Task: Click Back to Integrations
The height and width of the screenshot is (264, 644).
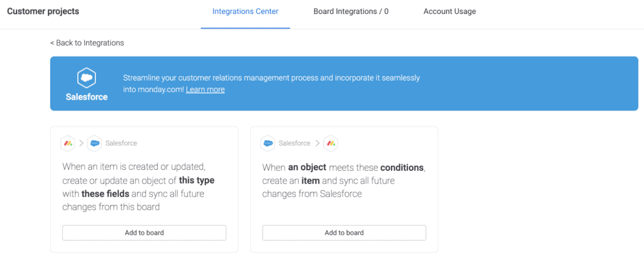Action: tap(87, 43)
